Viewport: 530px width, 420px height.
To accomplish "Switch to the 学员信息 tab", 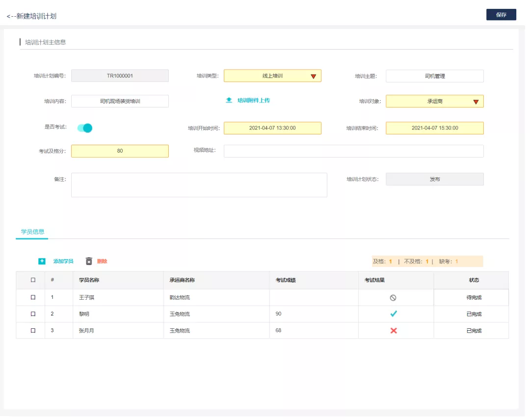I will point(32,232).
